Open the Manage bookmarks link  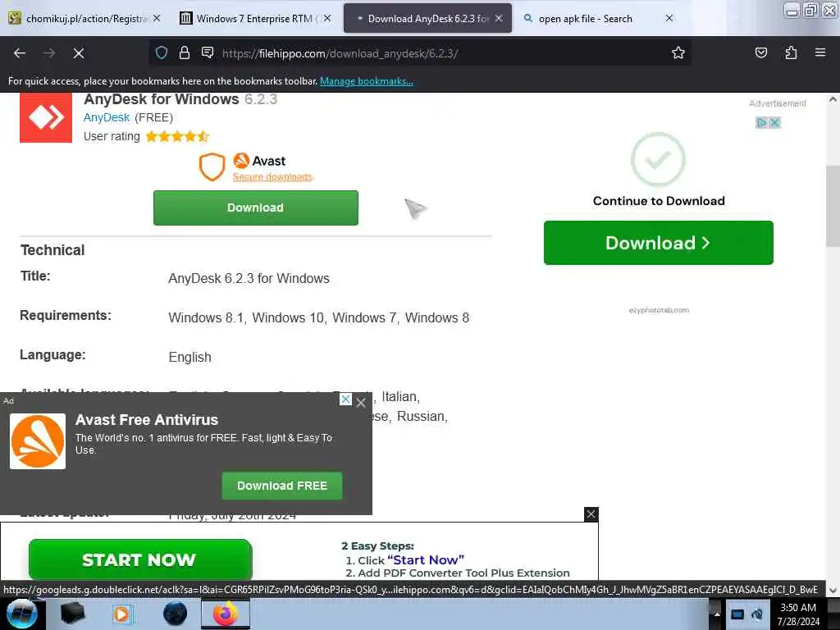(367, 81)
